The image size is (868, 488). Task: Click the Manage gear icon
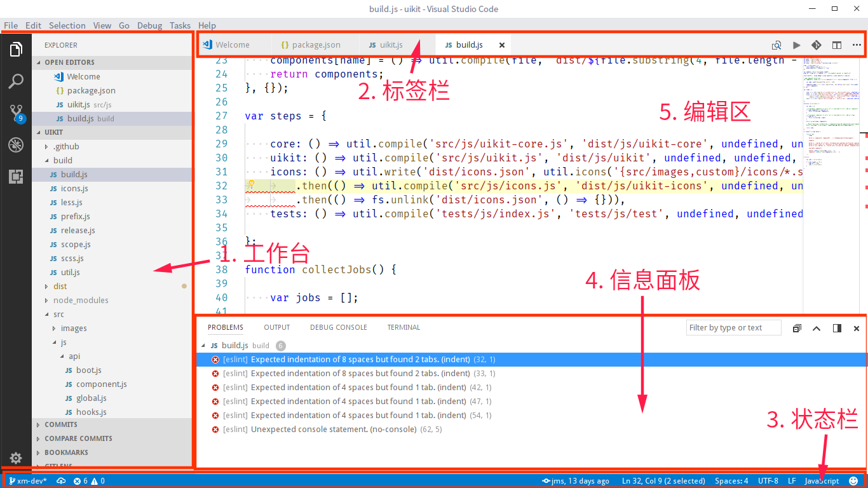click(x=16, y=457)
